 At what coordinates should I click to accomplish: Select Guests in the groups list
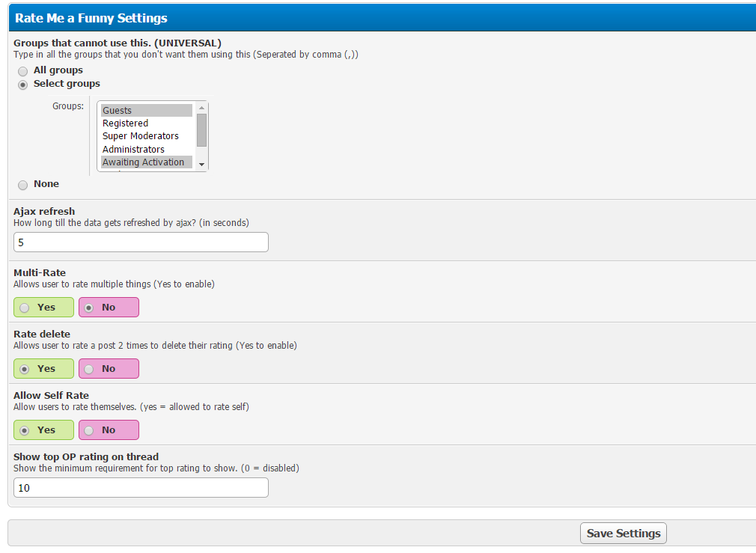(x=147, y=111)
